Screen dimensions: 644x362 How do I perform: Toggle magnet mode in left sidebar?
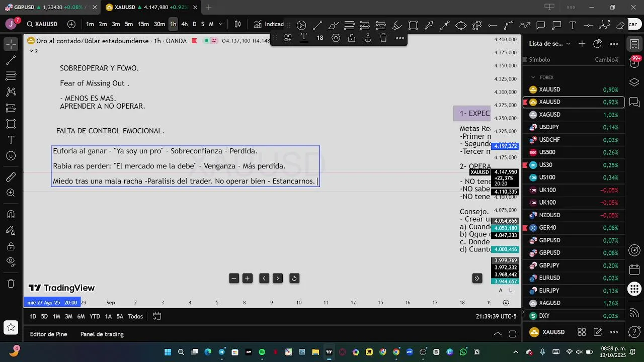click(11, 214)
